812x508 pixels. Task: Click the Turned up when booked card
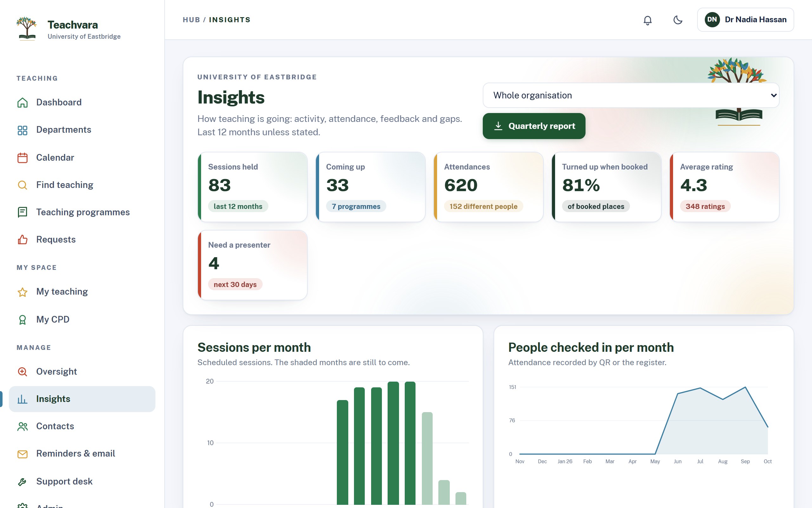point(606,187)
